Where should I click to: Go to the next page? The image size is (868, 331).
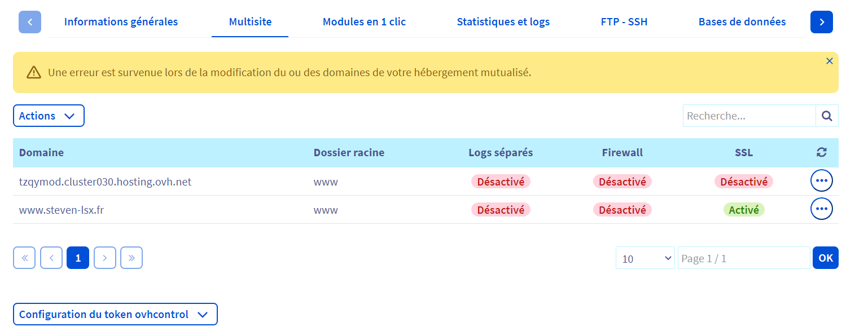105,258
